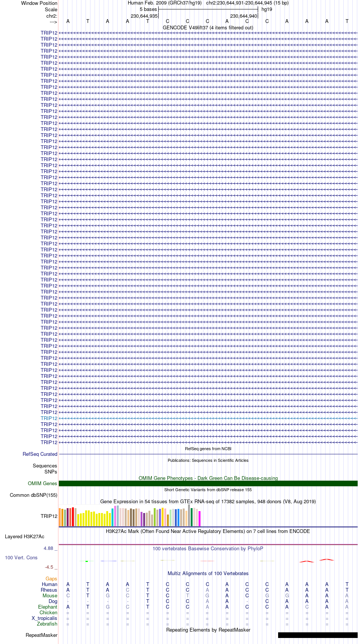Click the '--->' sequence direction label
Image resolution: width=358 pixels, height=644 pixels.
(x=53, y=22)
